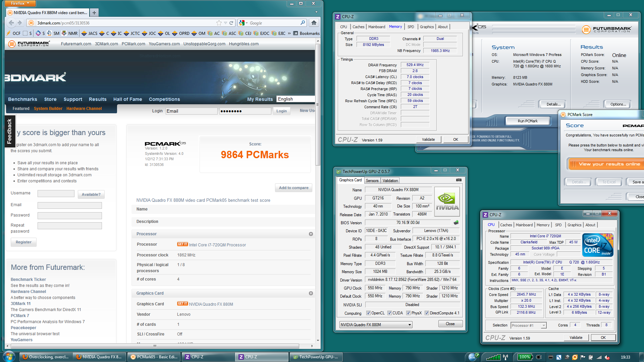Click the GPU-Z screenshot camera icon
Viewport: 644px width, 362px height.
click(x=459, y=180)
